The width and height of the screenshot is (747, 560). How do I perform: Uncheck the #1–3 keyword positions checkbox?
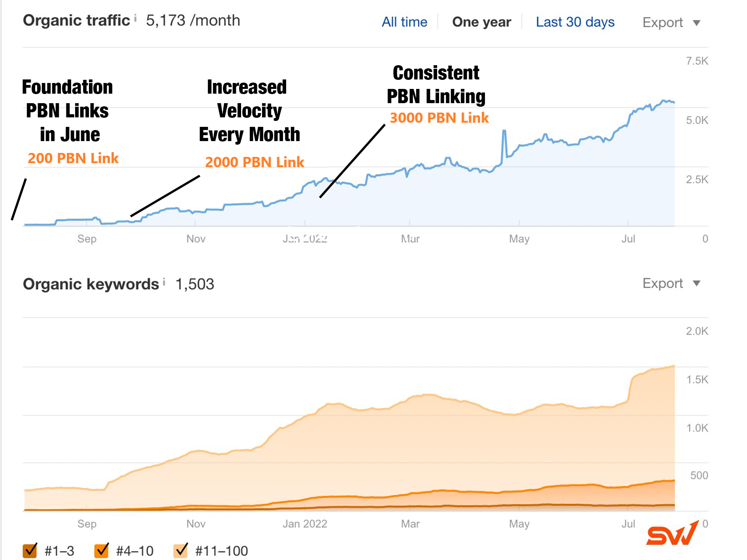pyautogui.click(x=30, y=551)
